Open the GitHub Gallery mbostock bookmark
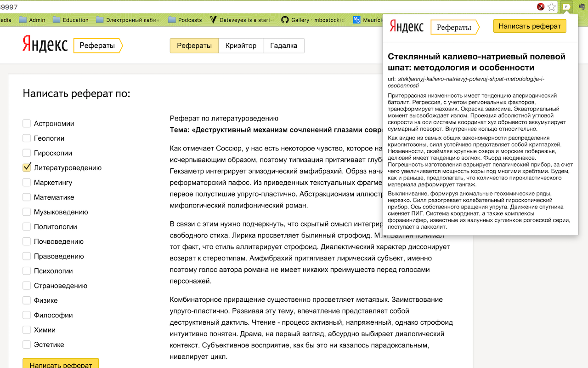Viewport: 588px width, 368px height. tap(312, 20)
